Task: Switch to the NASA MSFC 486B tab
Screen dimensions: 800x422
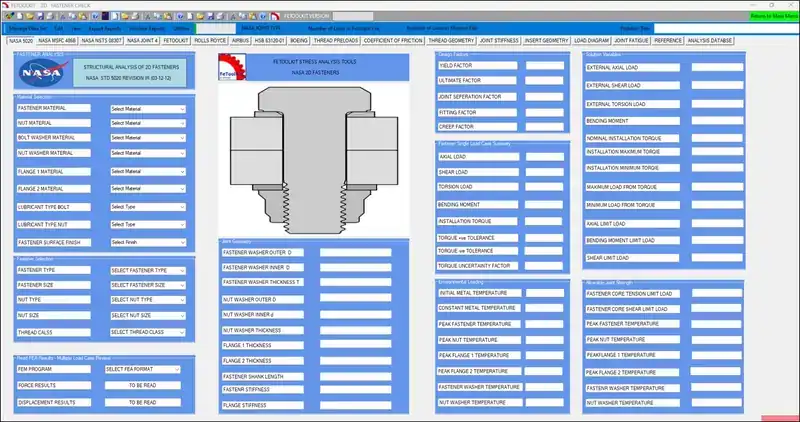Action: [x=57, y=40]
